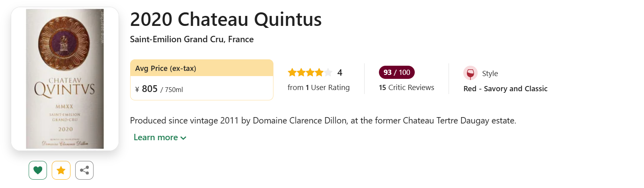Click the first gold rating star
The height and width of the screenshot is (188, 644).
(292, 72)
